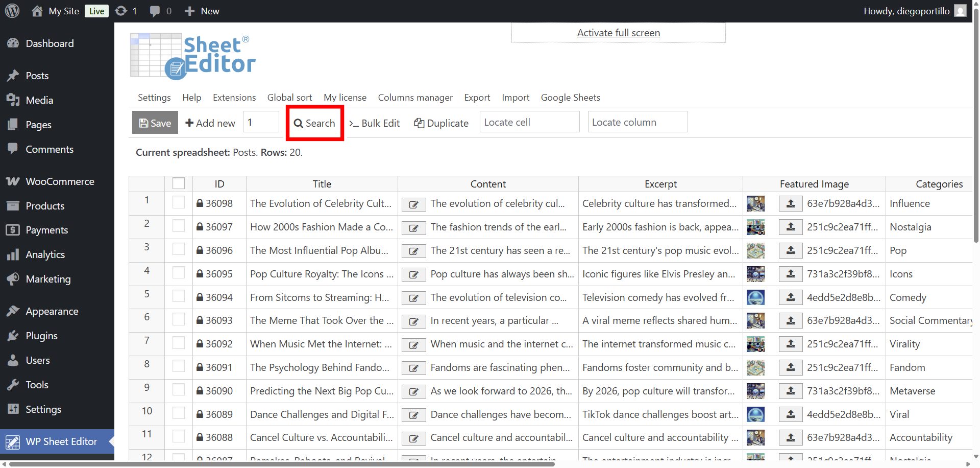The width and height of the screenshot is (980, 468).
Task: Open the Google Sheets menu item
Action: point(570,98)
